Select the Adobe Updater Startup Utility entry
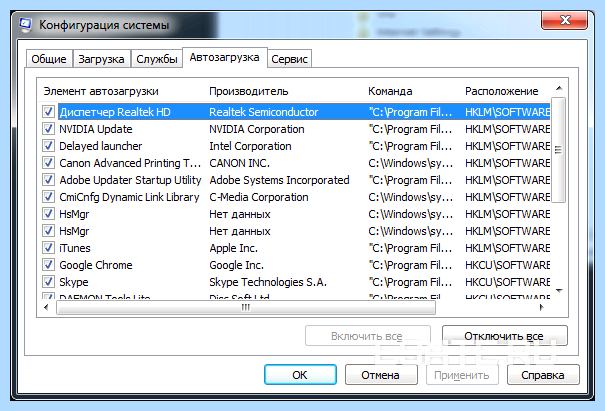Viewport: 605px width, 411px height. point(130,180)
